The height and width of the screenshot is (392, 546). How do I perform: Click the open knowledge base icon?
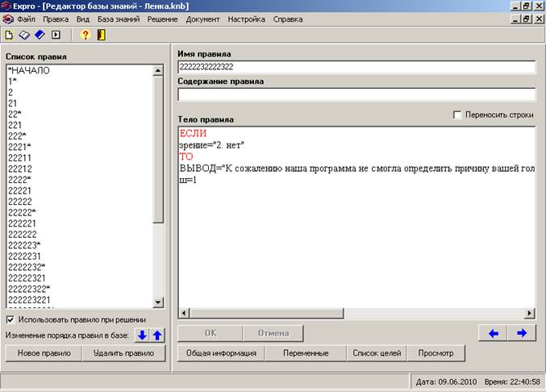(x=24, y=35)
